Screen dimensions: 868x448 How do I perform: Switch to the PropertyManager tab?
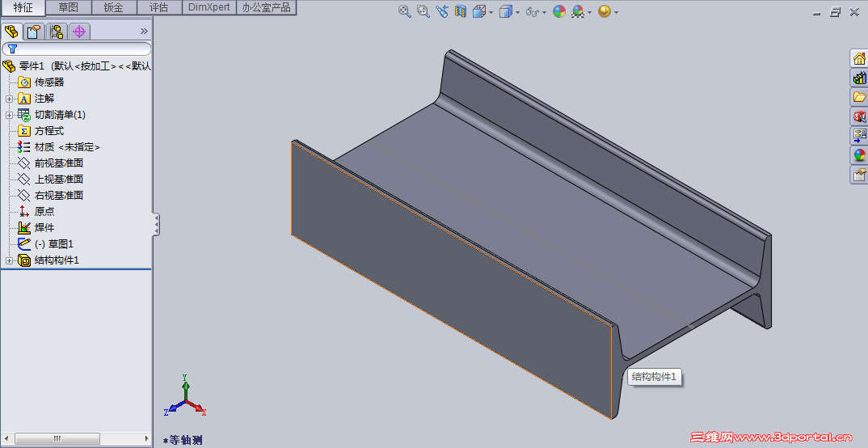pos(34,32)
